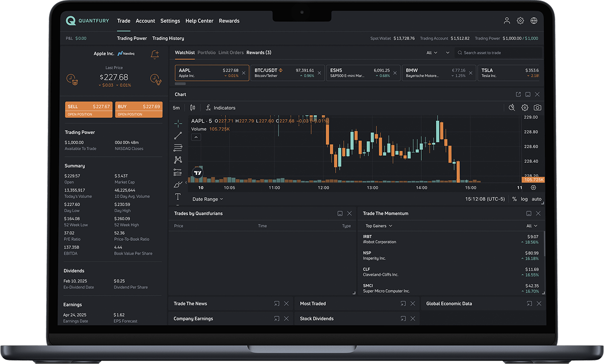Take a chart snapshot with the camera icon

coord(537,108)
